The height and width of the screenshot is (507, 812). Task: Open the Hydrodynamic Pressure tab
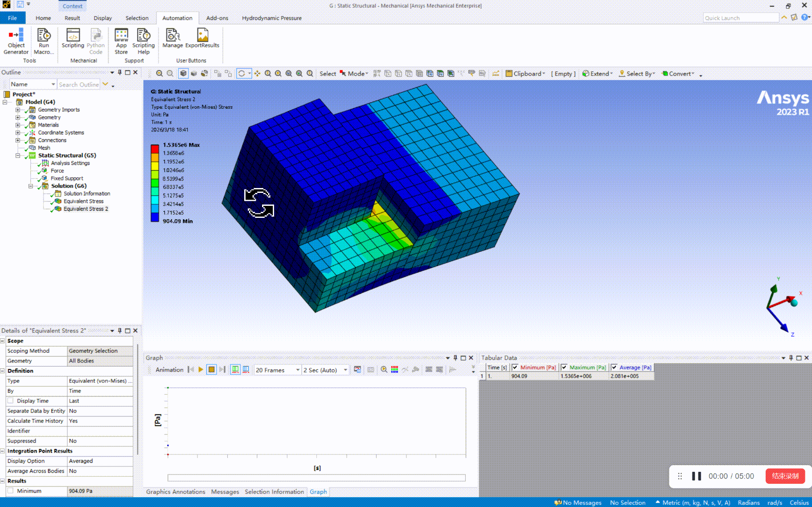[272, 18]
